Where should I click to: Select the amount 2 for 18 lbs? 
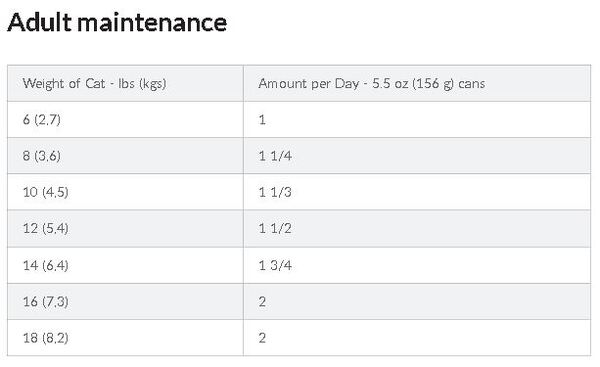click(x=417, y=338)
